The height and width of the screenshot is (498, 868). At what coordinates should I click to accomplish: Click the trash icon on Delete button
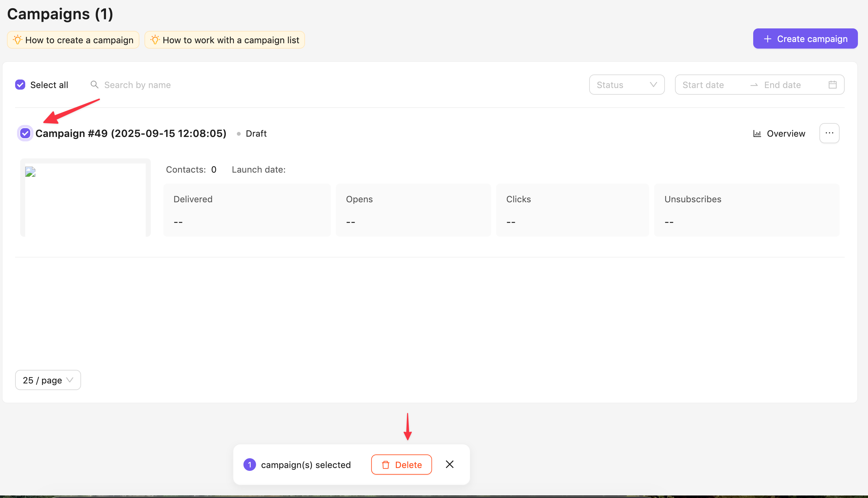385,465
